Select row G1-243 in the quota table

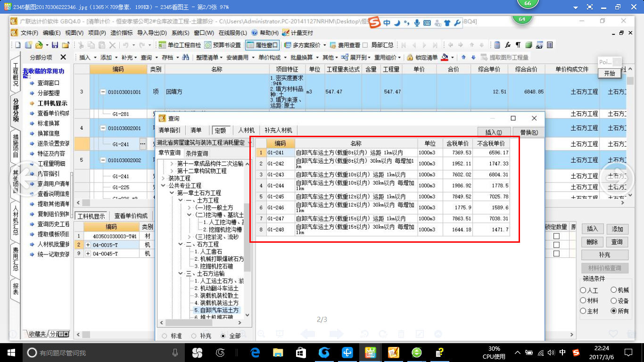point(383,174)
